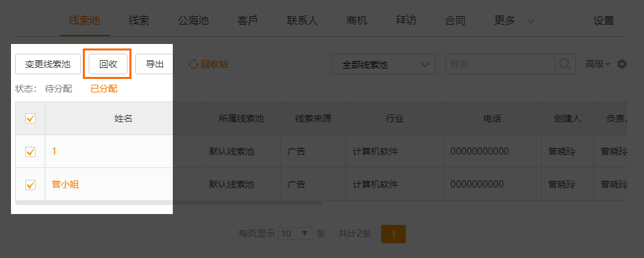644x258 pixels.
Task: Uncheck the checkbox for 曾小姐
Action: [x=30, y=184]
